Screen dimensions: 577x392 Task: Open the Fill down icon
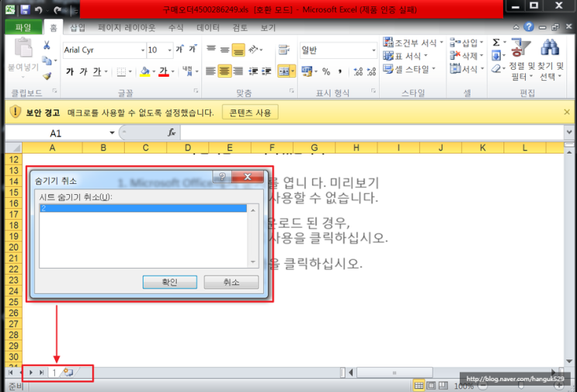(496, 56)
